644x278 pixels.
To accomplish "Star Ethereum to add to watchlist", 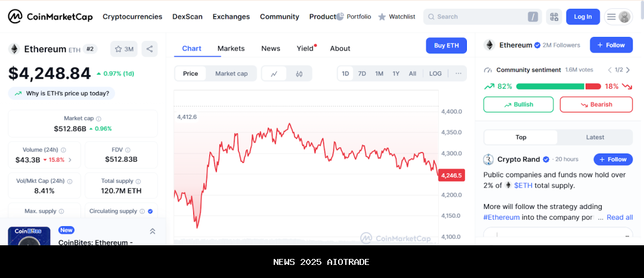I will tap(124, 49).
